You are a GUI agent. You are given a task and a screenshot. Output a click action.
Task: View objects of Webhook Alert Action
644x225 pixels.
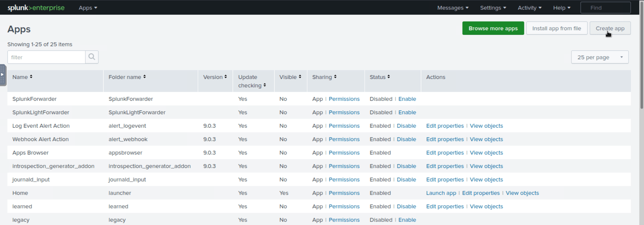click(x=486, y=139)
